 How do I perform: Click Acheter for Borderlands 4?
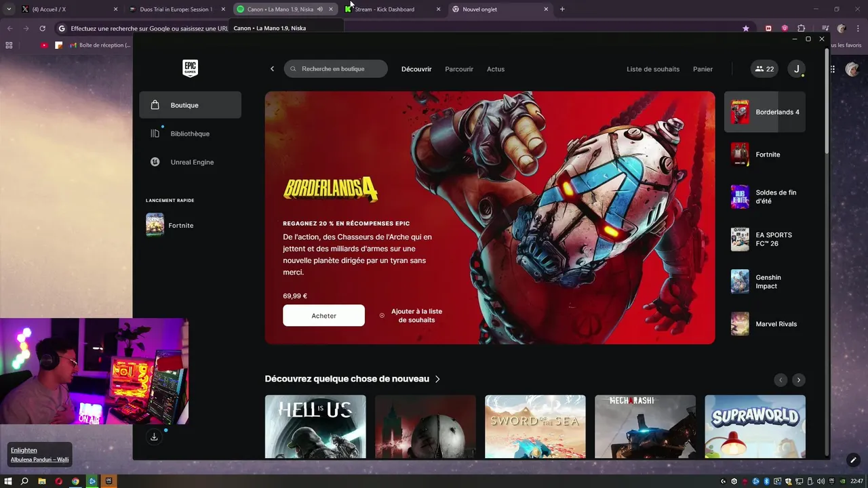tap(323, 316)
